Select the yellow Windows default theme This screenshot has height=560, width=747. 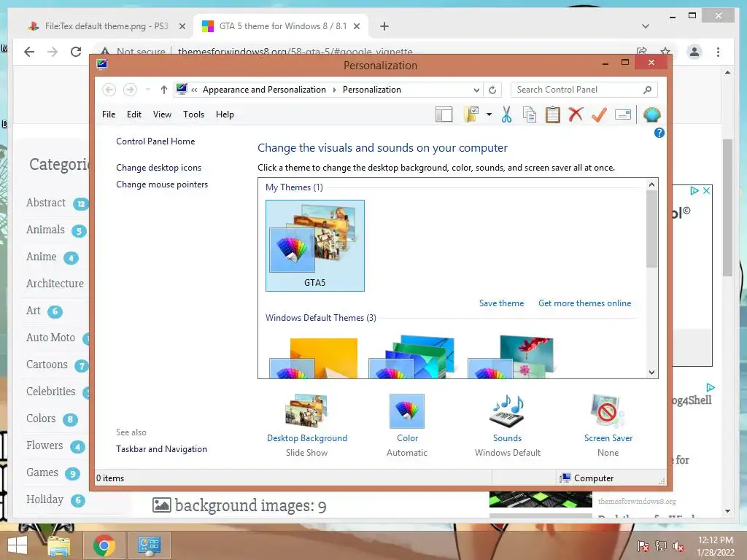click(315, 358)
